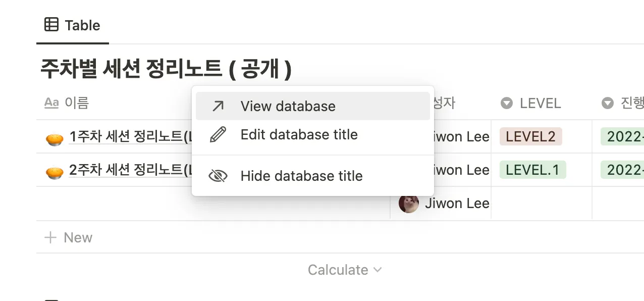Image resolution: width=644 pixels, height=301 pixels.
Task: Open the LEVEL column header menu
Action: coord(540,103)
